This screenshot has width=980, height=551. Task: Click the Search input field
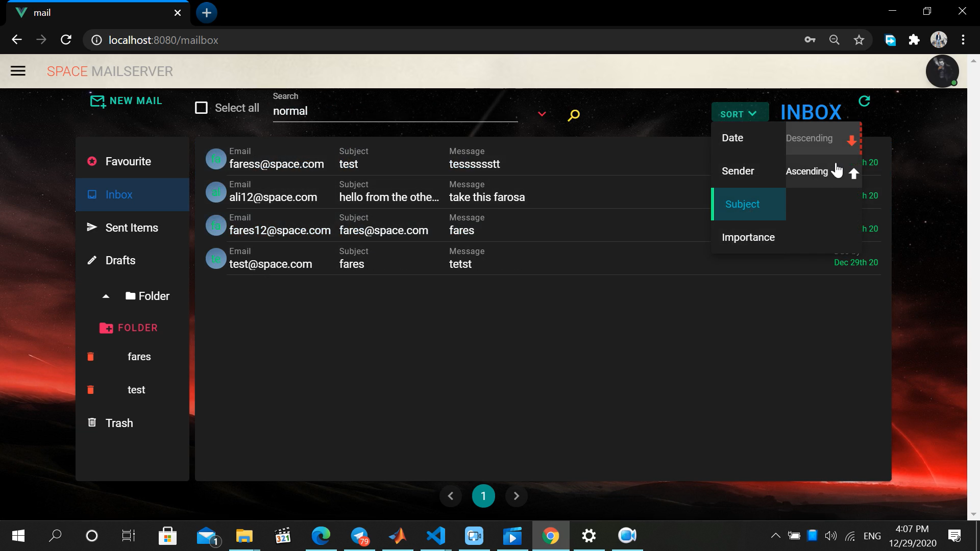coord(394,111)
